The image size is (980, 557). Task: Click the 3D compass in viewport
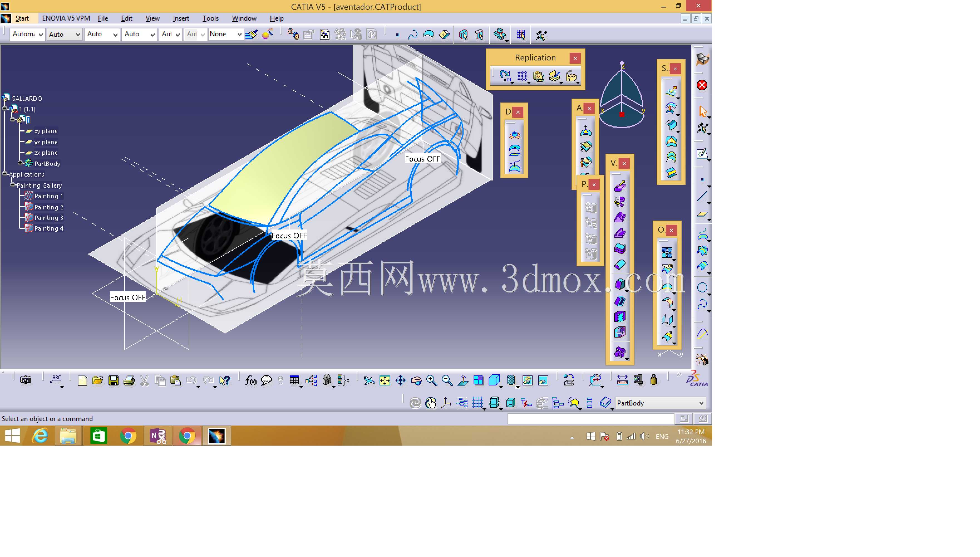(x=622, y=95)
